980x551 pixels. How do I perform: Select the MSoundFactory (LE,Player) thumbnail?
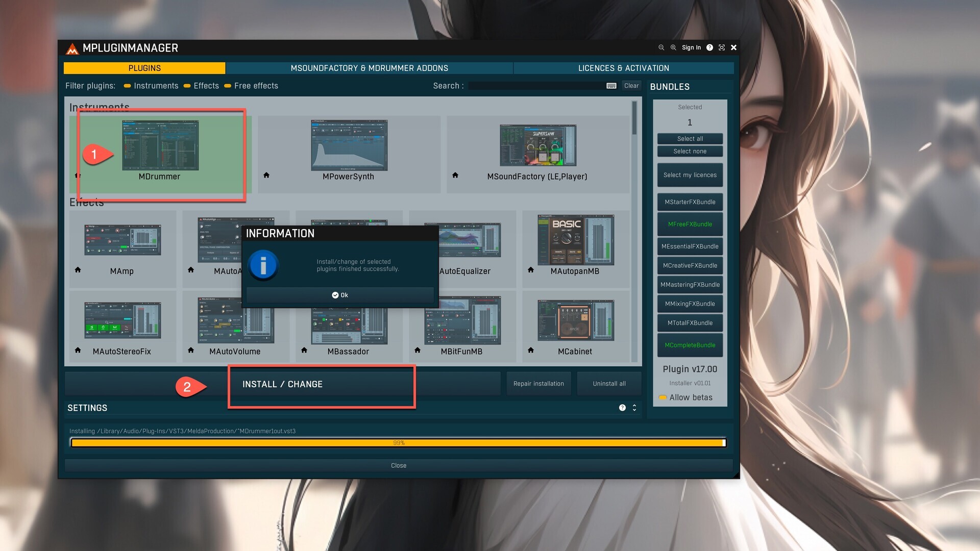pos(537,145)
